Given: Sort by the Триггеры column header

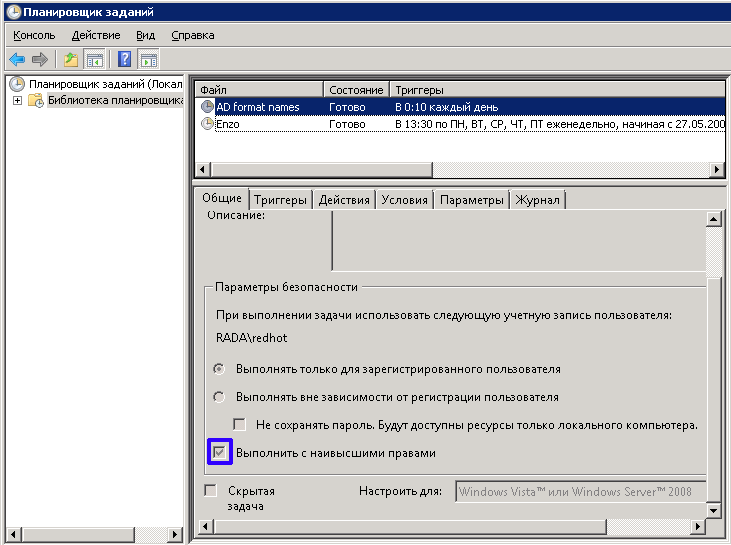Looking at the screenshot, I should tap(557, 90).
